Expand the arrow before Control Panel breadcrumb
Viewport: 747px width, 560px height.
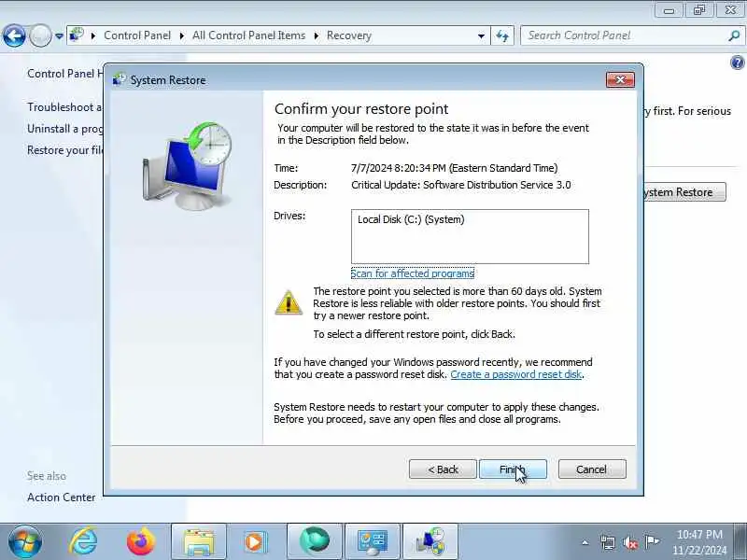(x=93, y=35)
